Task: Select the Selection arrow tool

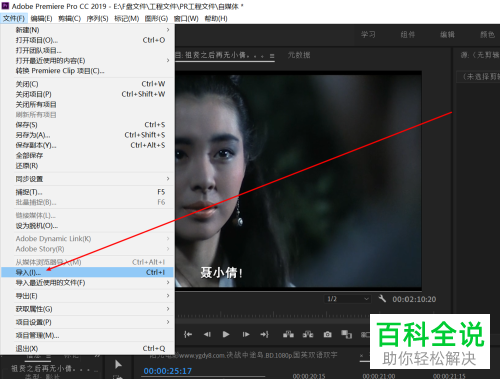Action: click(118, 364)
